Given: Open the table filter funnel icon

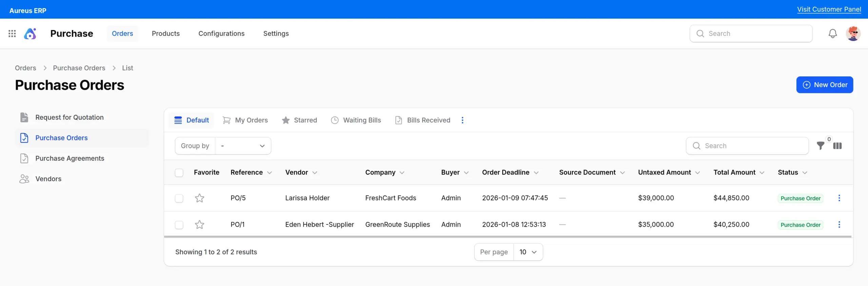Looking at the screenshot, I should [820, 146].
